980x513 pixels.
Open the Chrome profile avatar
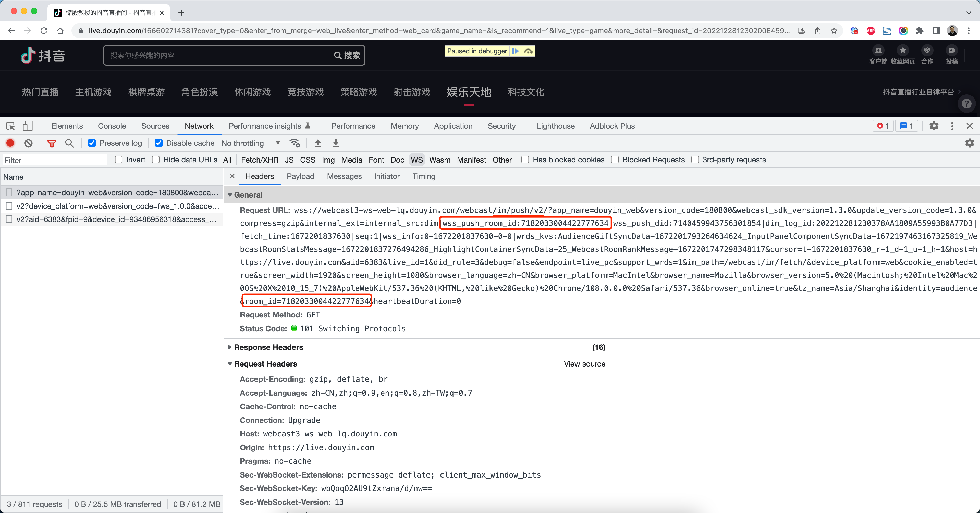(x=952, y=31)
